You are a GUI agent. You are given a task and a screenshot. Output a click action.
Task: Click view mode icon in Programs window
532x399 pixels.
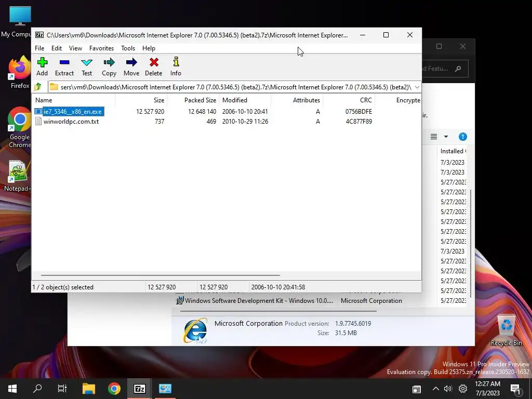tap(434, 137)
